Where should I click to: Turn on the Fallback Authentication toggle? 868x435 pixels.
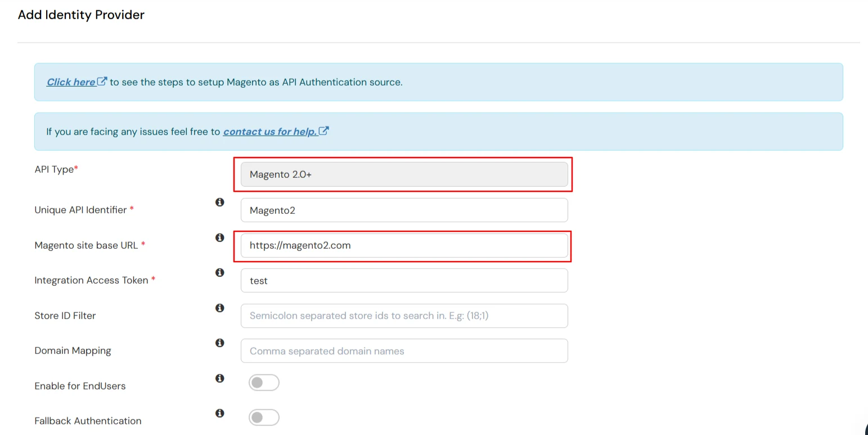tap(264, 417)
